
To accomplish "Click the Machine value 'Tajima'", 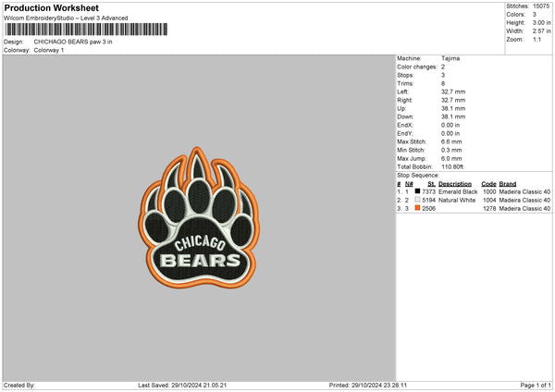I will [x=450, y=58].
